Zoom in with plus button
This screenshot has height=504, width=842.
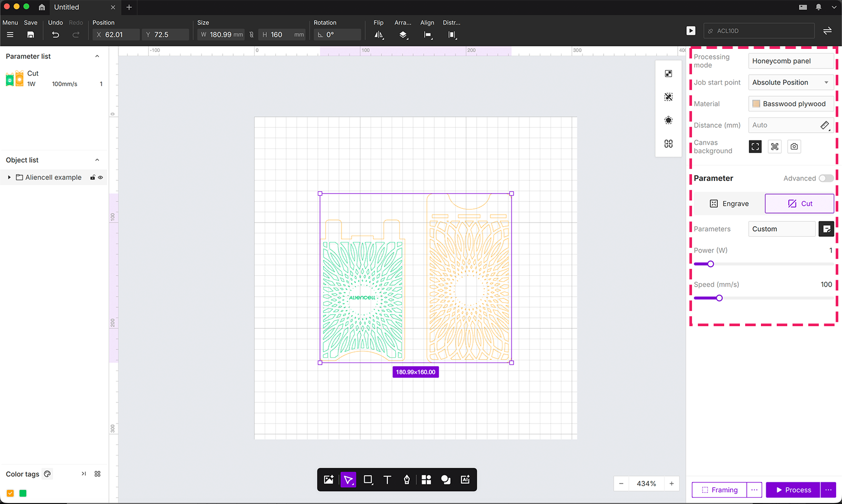click(x=671, y=483)
